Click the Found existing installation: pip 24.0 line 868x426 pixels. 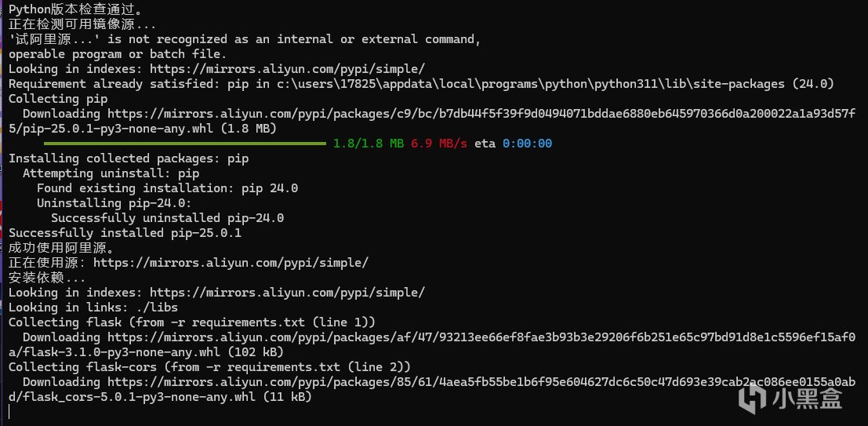[x=168, y=188]
